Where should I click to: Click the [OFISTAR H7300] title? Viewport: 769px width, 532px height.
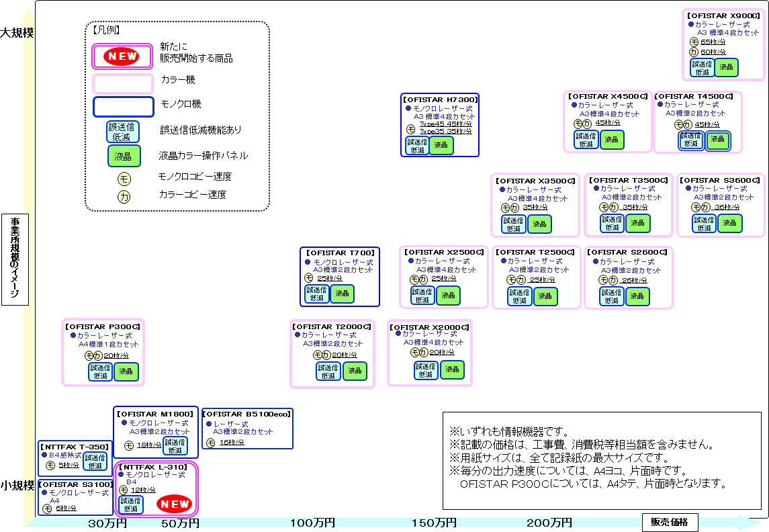(x=441, y=99)
